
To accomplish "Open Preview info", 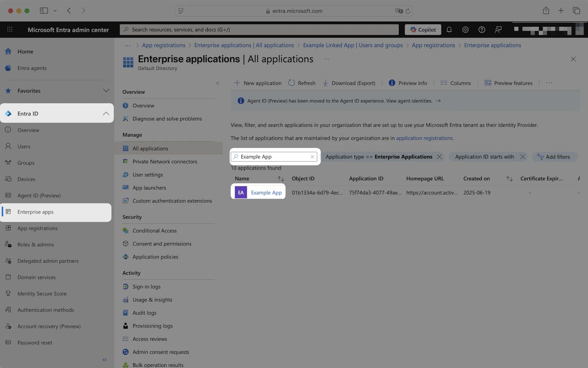I will (408, 83).
